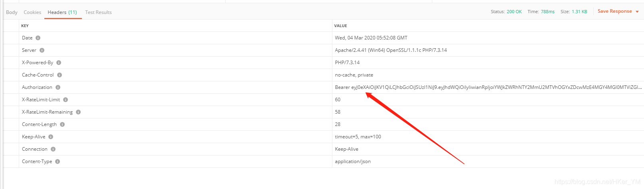
Task: Select the Content-Length value 28
Action: pyautogui.click(x=338, y=124)
